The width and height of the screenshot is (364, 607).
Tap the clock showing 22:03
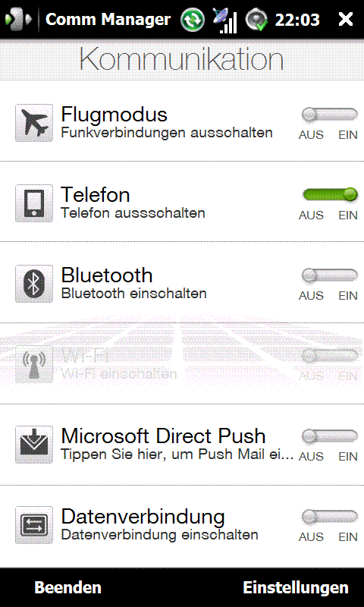pos(297,20)
